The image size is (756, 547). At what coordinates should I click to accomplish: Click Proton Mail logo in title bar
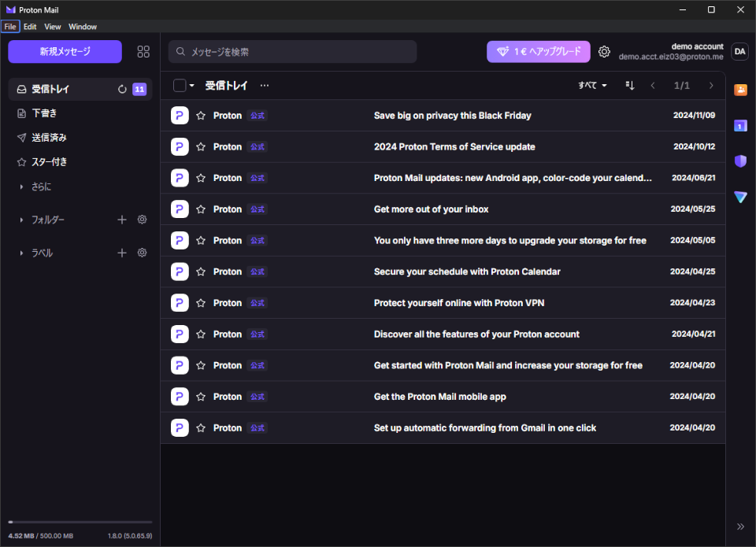click(10, 9)
